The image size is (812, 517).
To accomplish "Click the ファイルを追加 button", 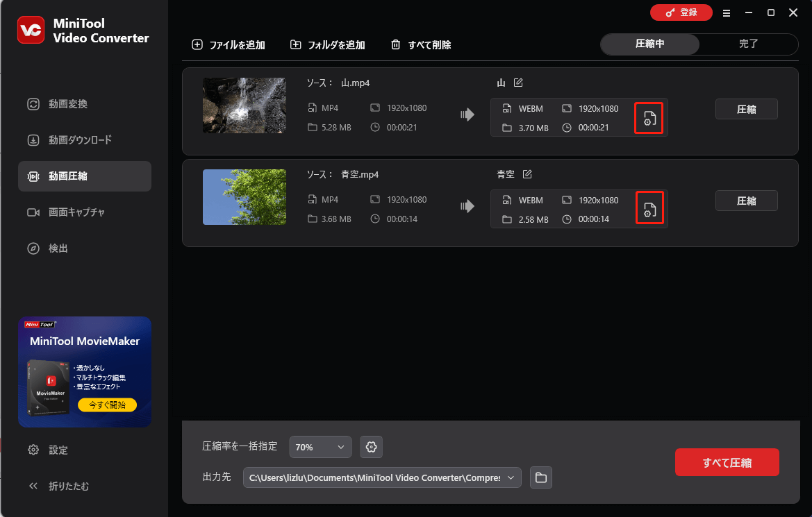I will coord(229,45).
